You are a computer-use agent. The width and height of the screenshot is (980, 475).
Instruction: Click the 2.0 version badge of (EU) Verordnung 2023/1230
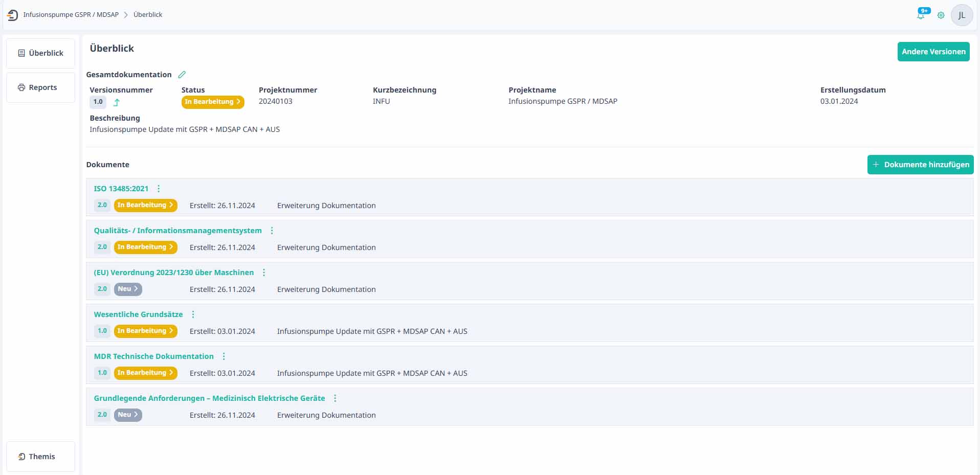102,289
